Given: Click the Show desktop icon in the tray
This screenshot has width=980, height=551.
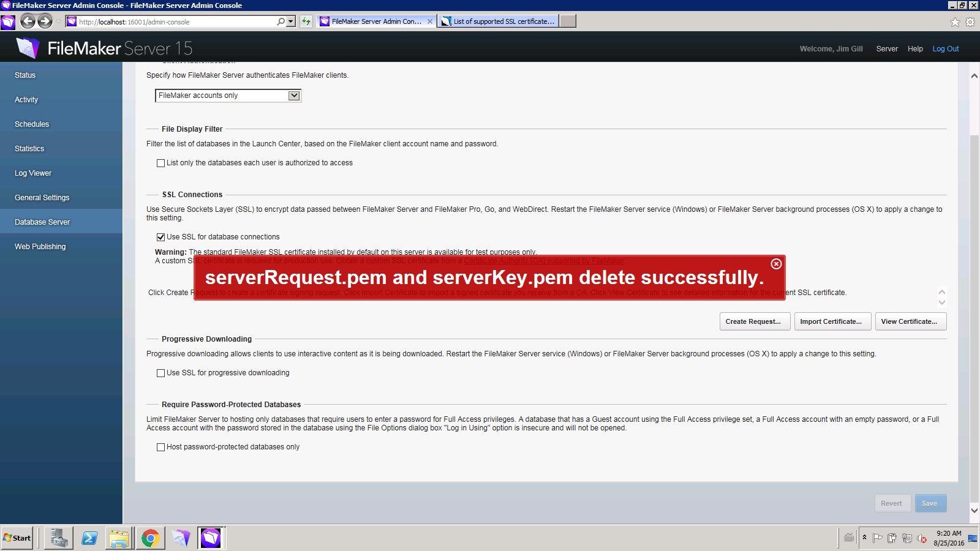Looking at the screenshot, I should [x=973, y=538].
